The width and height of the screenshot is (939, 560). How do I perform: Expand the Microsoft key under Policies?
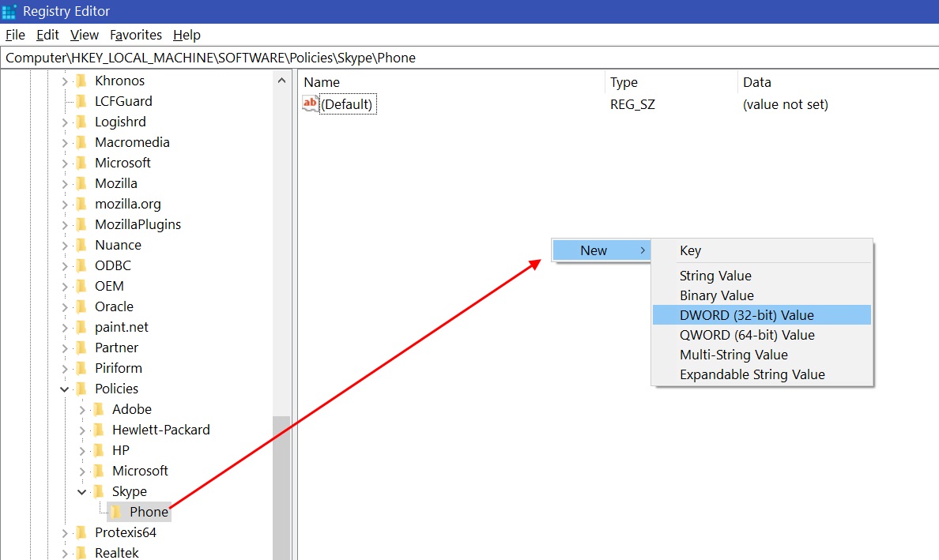click(82, 471)
